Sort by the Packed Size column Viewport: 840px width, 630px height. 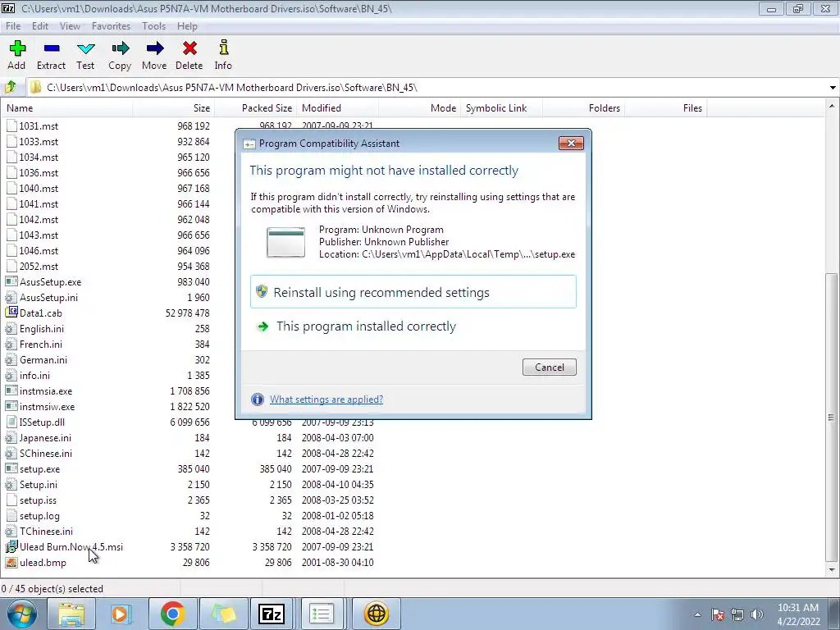tap(256, 107)
